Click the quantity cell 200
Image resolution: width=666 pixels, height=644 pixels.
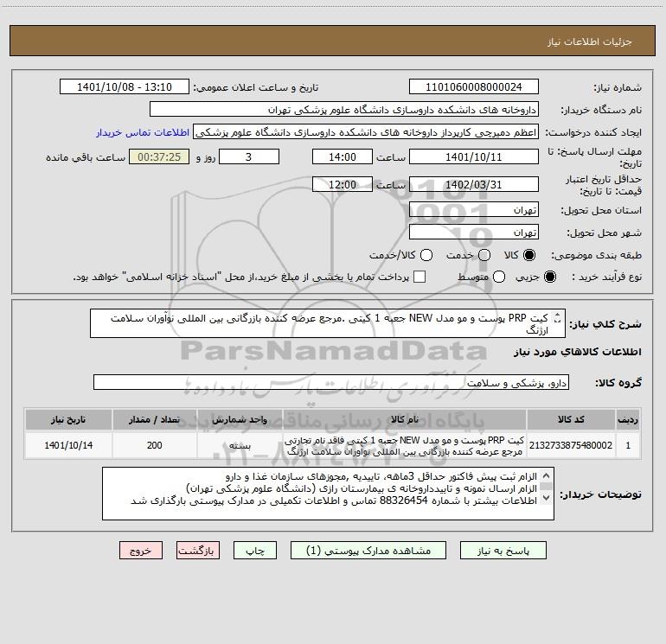(x=154, y=445)
